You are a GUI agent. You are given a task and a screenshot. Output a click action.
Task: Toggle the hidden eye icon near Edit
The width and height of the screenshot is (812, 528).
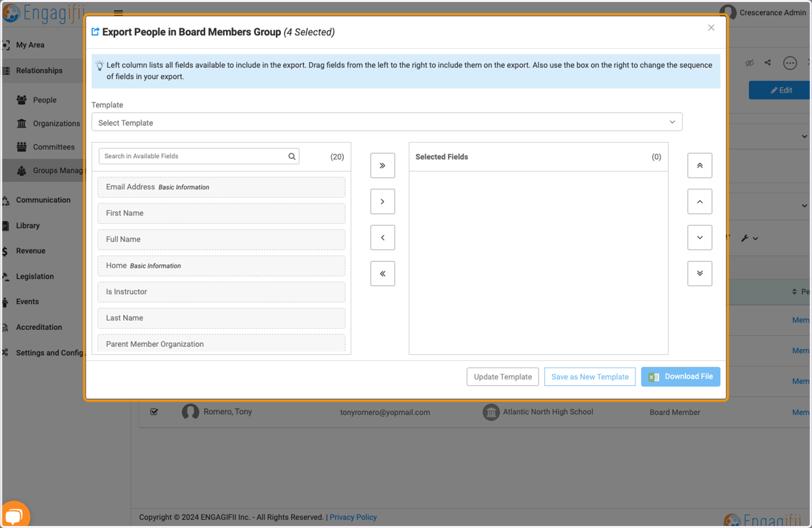point(749,63)
